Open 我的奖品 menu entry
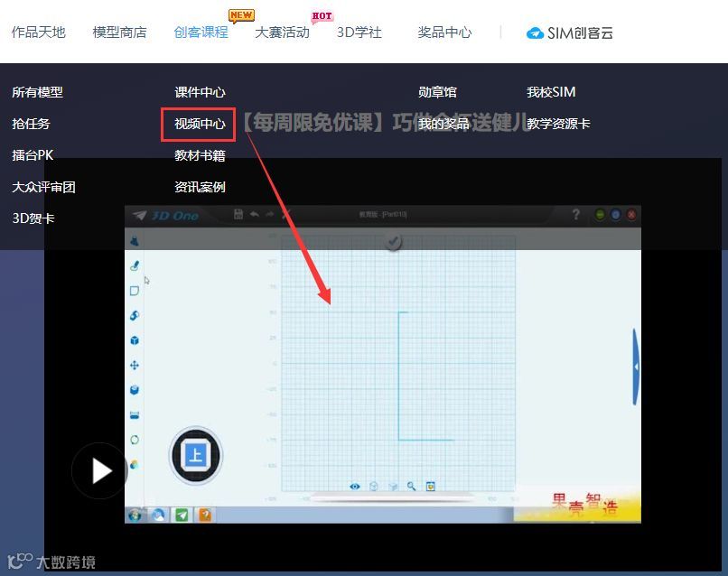This screenshot has width=728, height=576. 443,124
